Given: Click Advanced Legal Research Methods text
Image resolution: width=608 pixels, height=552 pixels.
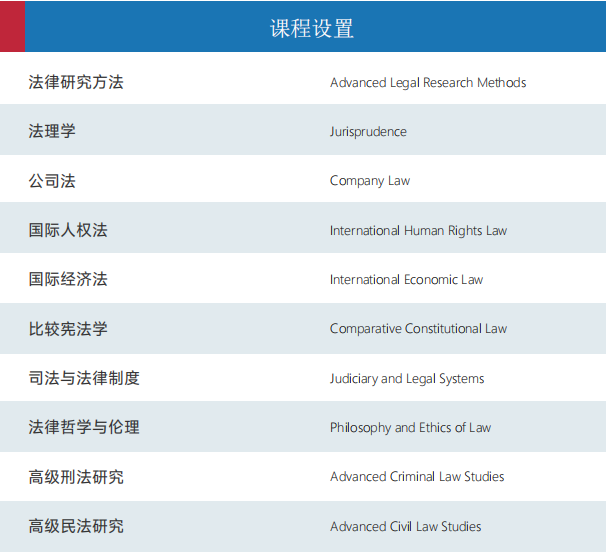Looking at the screenshot, I should tap(427, 82).
